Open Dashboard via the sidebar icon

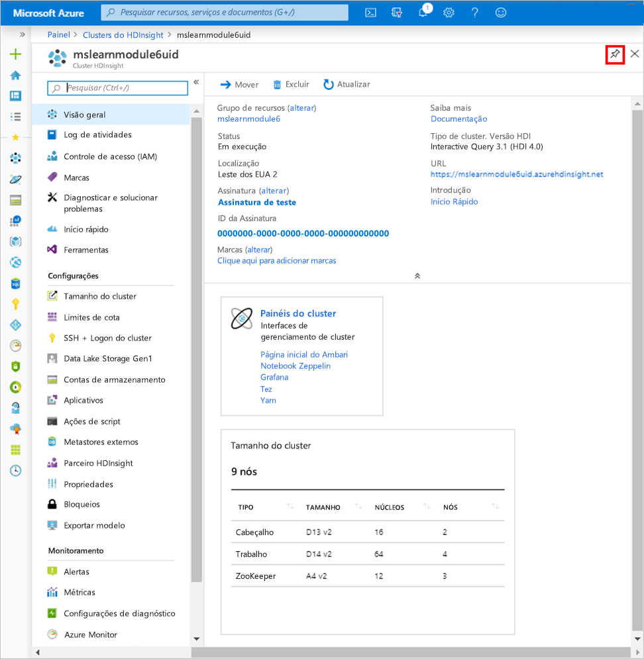(x=15, y=95)
